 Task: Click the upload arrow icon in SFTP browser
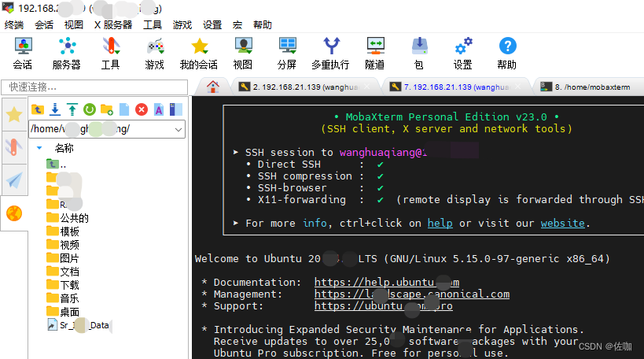72,109
